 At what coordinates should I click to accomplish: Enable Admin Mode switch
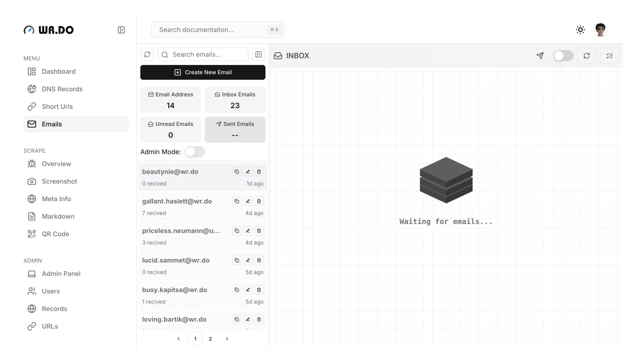pyautogui.click(x=195, y=152)
